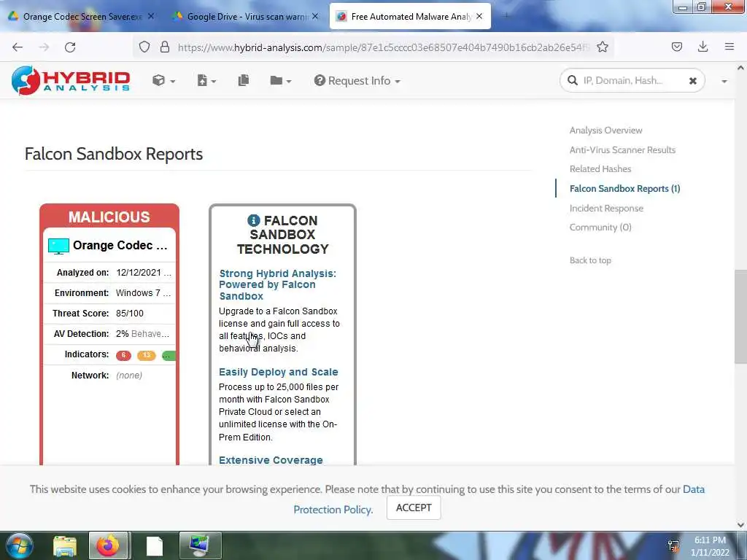
Task: Close the Free Automated Malware Analysis tab
Action: 479,16
